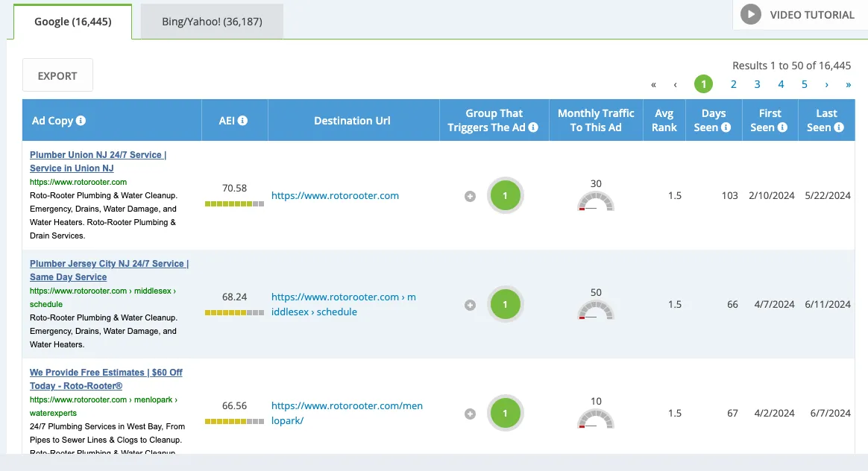This screenshot has height=471, width=868.
Task: Go to previous page with single-left arrow
Action: click(676, 85)
